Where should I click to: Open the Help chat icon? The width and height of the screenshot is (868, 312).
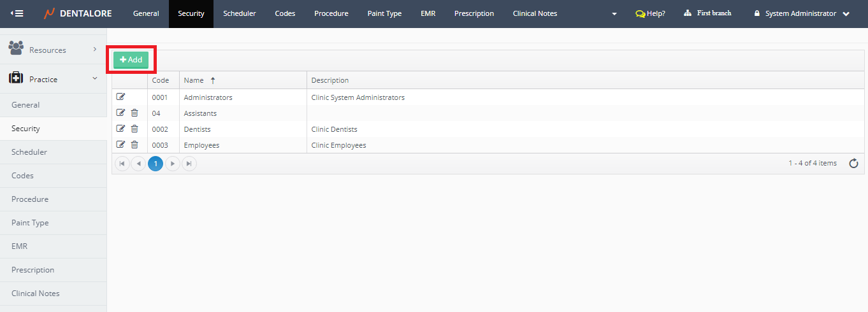tap(640, 13)
